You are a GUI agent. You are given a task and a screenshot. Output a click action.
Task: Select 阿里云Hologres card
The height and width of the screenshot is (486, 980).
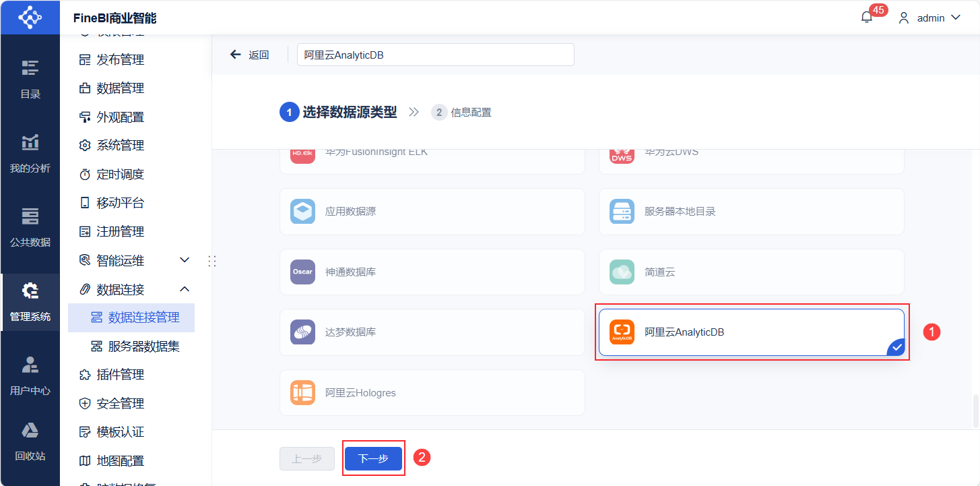[x=432, y=393]
